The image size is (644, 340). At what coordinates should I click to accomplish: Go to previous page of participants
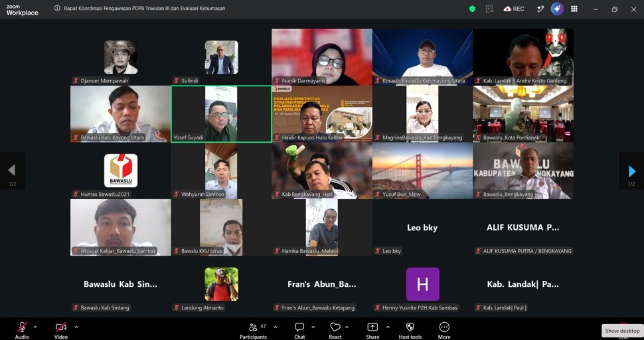(x=12, y=171)
